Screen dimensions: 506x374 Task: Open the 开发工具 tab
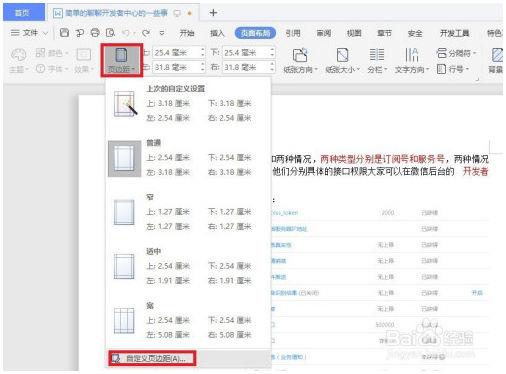(x=454, y=33)
